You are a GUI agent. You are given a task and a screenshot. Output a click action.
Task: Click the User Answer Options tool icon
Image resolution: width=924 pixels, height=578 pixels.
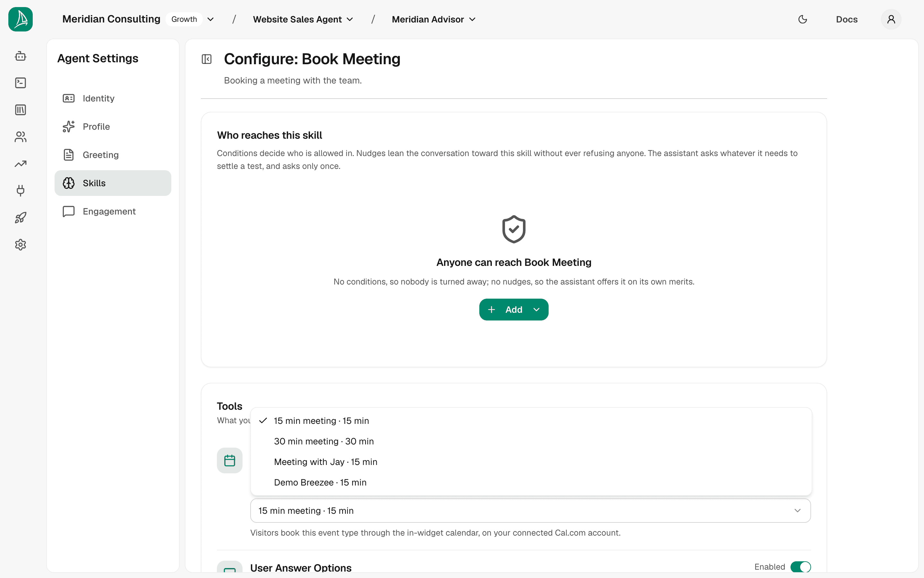click(x=229, y=567)
